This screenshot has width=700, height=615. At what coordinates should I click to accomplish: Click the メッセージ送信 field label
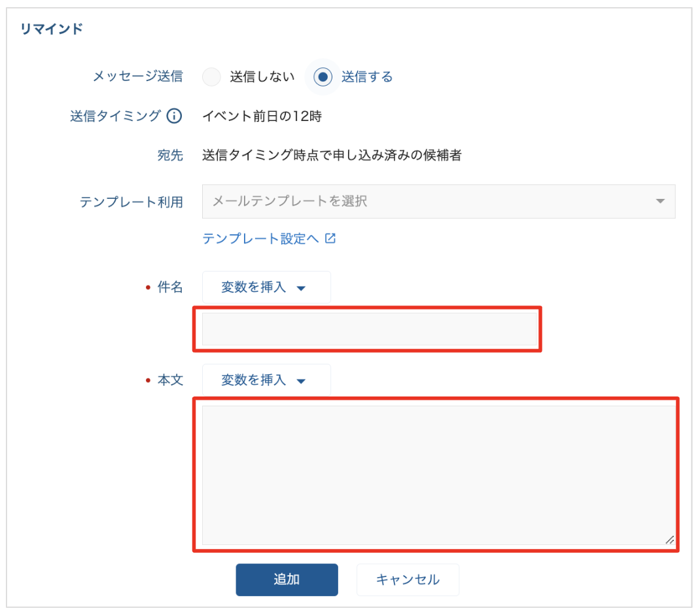(137, 77)
